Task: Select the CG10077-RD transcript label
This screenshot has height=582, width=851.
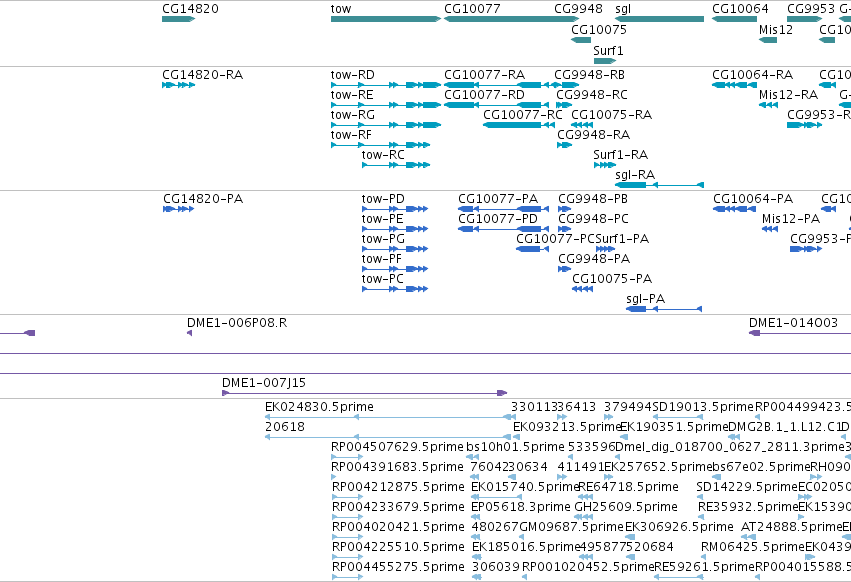Action: pos(484,94)
